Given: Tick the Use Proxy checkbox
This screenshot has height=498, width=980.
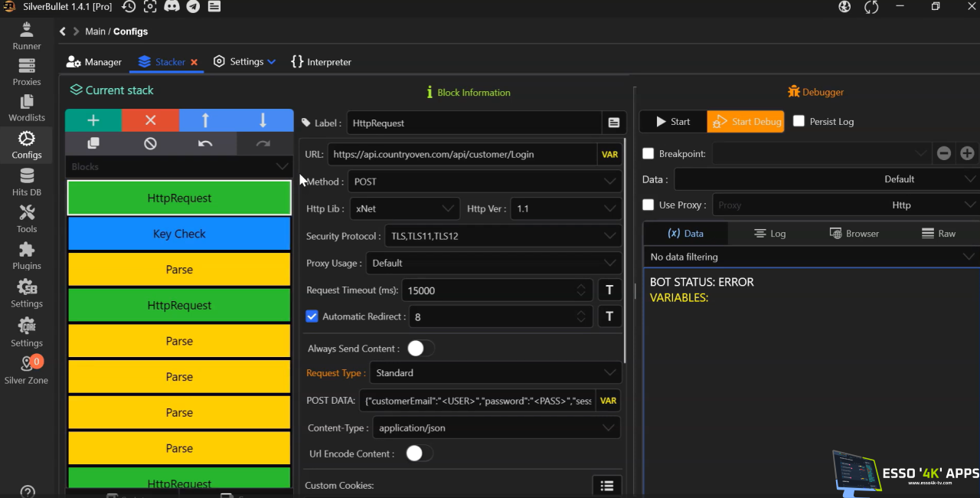Looking at the screenshot, I should pyautogui.click(x=648, y=205).
